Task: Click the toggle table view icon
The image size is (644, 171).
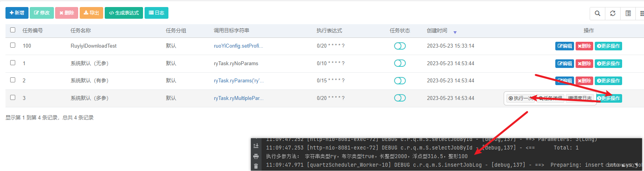Action: click(x=628, y=13)
